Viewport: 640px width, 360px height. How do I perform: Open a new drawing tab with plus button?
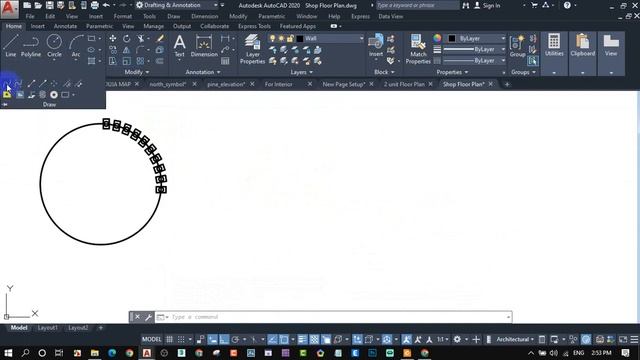[507, 84]
